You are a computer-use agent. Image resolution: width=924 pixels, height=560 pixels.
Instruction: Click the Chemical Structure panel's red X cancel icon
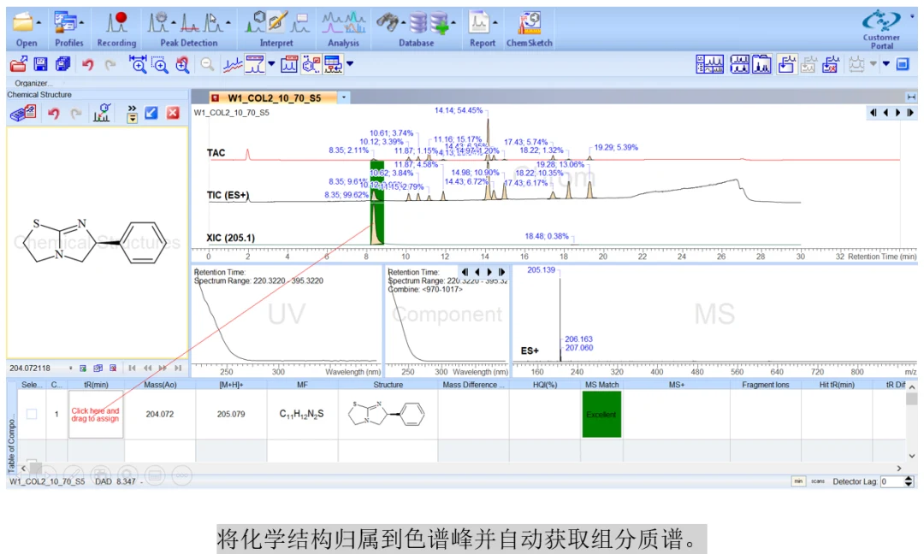click(x=173, y=113)
